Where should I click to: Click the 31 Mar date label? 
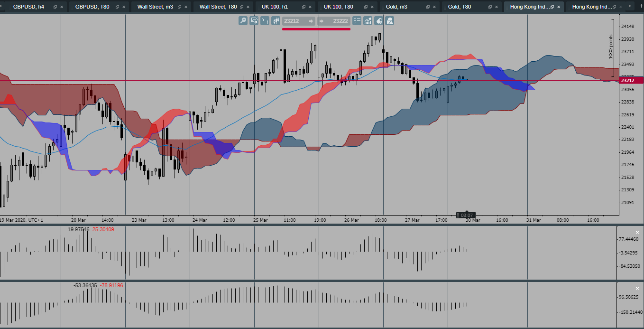(x=534, y=220)
